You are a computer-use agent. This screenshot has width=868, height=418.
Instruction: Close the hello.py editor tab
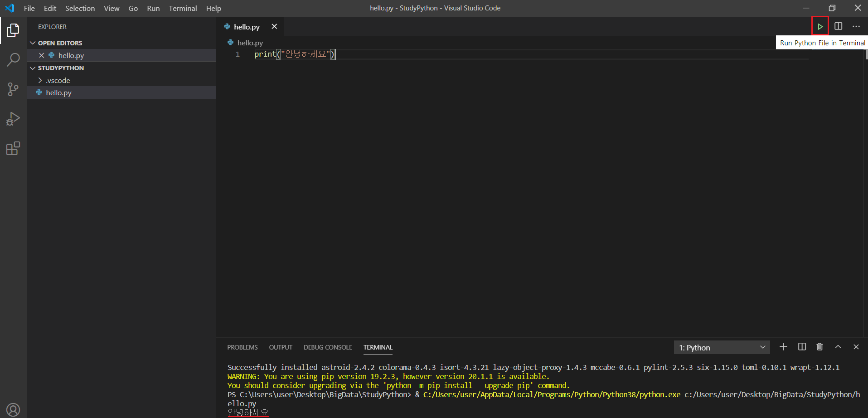tap(274, 26)
